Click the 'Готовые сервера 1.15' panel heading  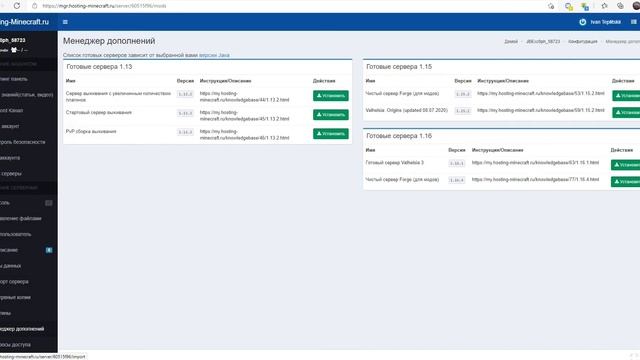pyautogui.click(x=399, y=67)
